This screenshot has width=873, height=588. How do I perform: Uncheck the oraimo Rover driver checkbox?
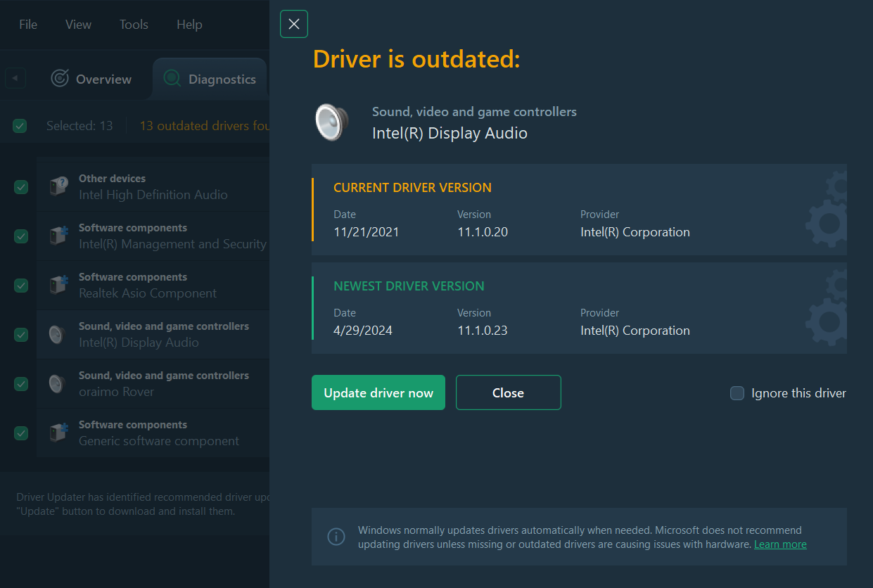tap(21, 384)
